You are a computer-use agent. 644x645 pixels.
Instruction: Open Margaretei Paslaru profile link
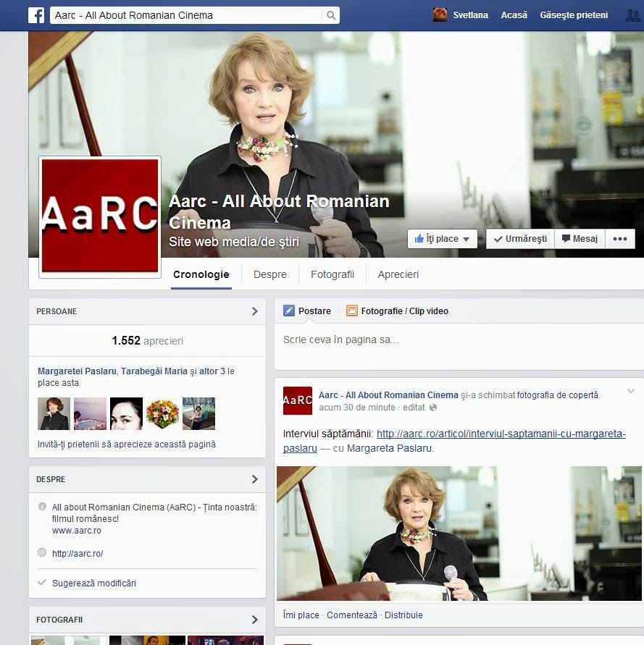click(x=77, y=371)
